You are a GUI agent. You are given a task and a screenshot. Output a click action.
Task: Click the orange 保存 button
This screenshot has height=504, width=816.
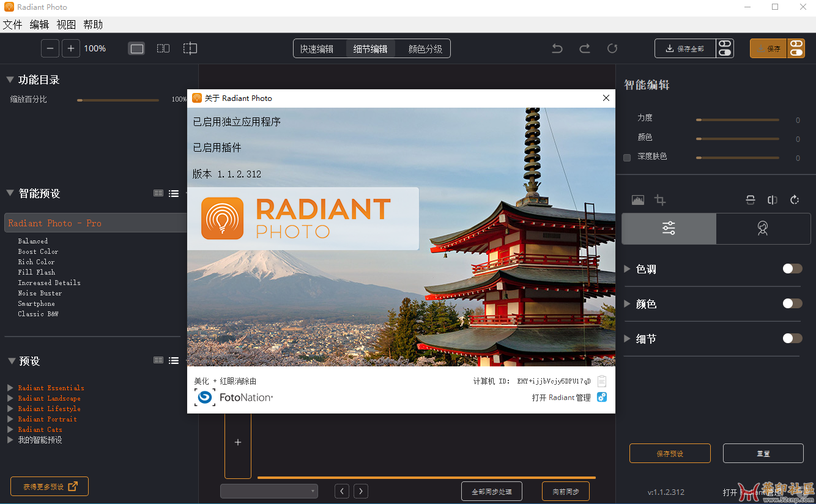768,48
